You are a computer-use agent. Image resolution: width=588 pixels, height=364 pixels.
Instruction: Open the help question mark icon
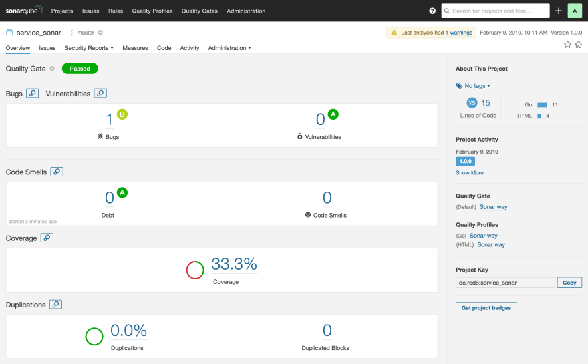(x=432, y=11)
